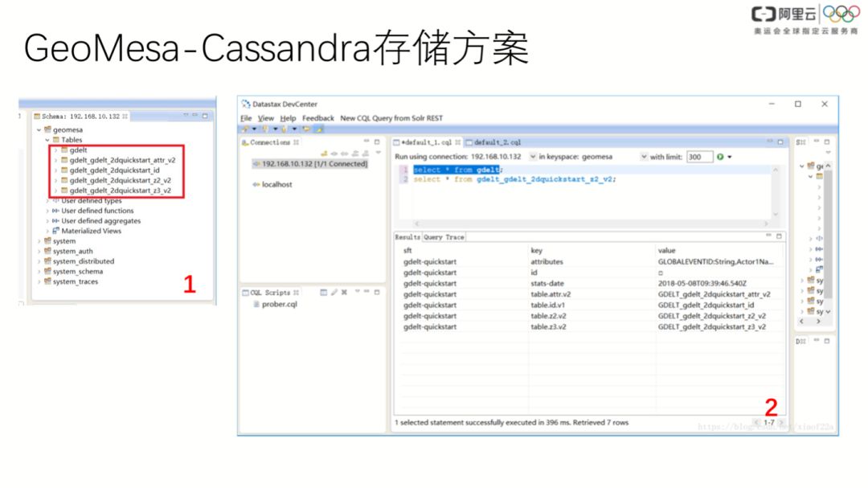Viewport: 868px width, 488px height.
Task: Open the Help menu
Action: coord(288,118)
